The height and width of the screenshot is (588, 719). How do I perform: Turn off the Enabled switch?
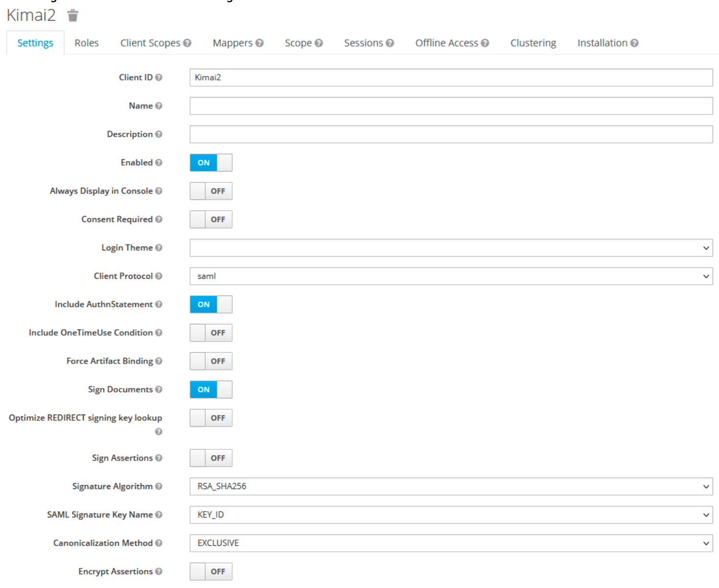tap(211, 163)
